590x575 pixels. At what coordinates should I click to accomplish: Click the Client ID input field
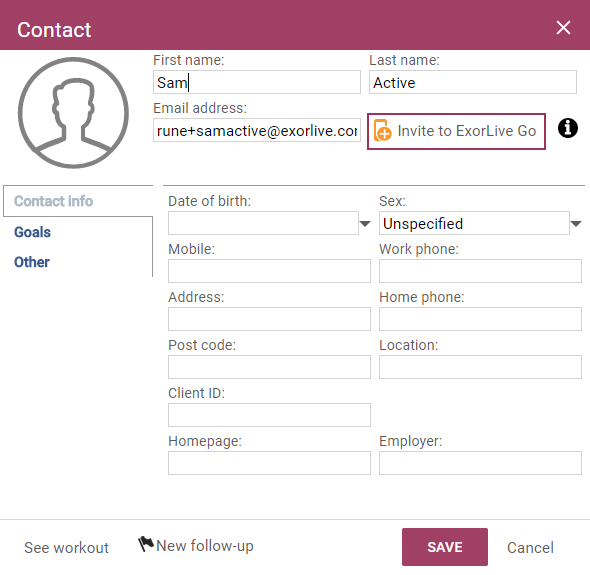click(x=269, y=415)
